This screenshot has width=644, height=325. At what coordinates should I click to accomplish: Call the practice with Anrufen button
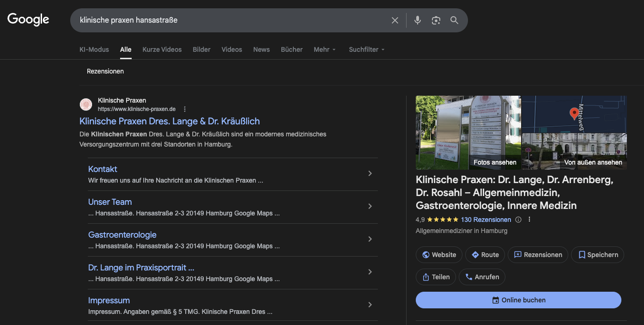[x=482, y=277]
